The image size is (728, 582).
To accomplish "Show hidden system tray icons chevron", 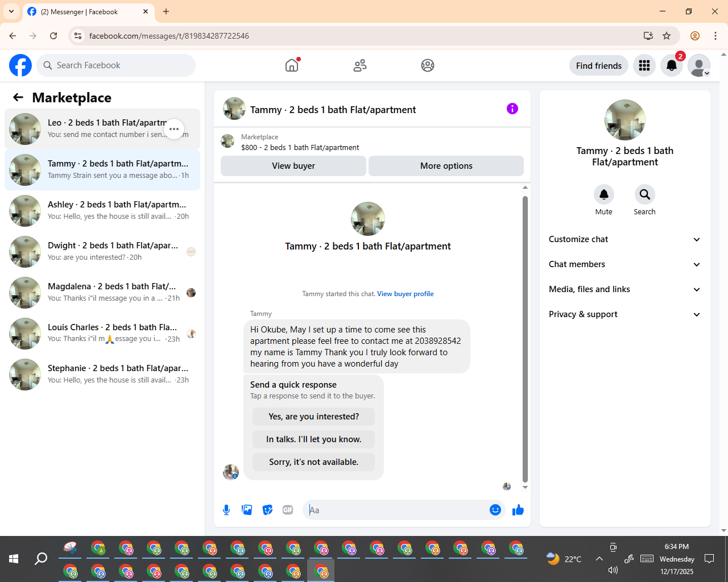I will [599, 559].
